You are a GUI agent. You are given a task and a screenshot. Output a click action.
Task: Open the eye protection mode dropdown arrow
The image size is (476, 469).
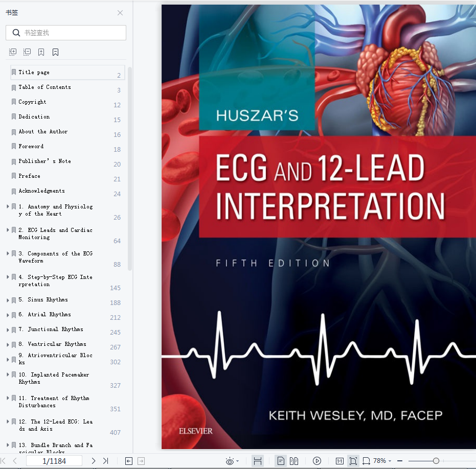[x=237, y=461]
